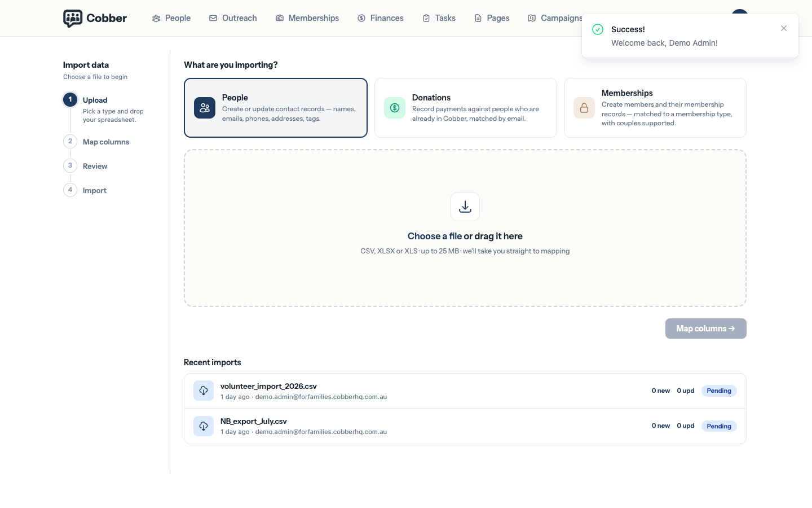Click the Finances dollar icon
The height and width of the screenshot is (508, 812).
361,18
